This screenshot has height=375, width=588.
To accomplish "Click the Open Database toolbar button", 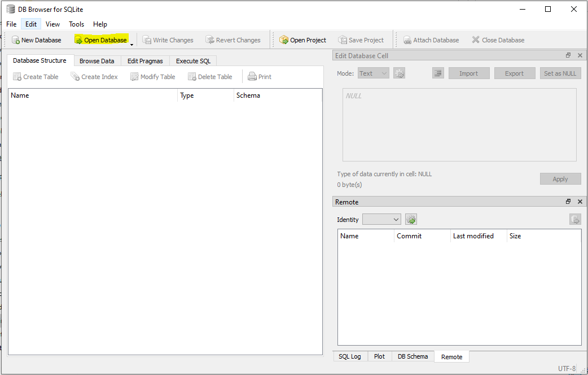I will click(x=101, y=40).
